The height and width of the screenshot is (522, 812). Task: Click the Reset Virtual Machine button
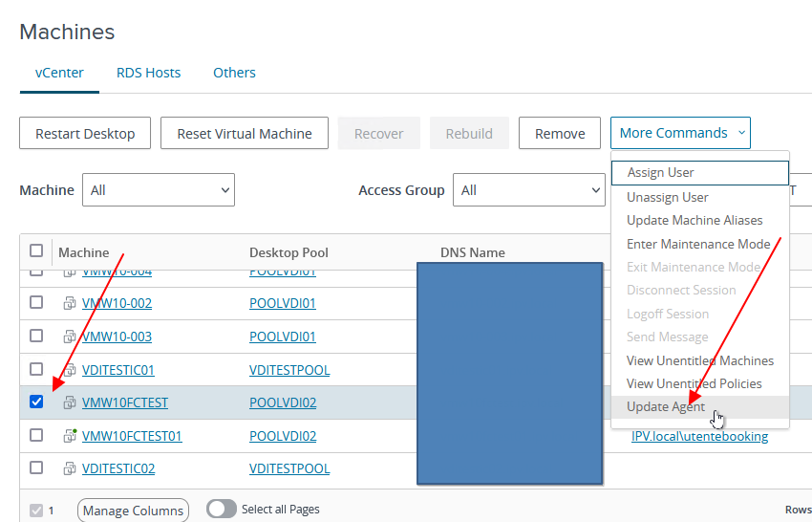click(245, 133)
